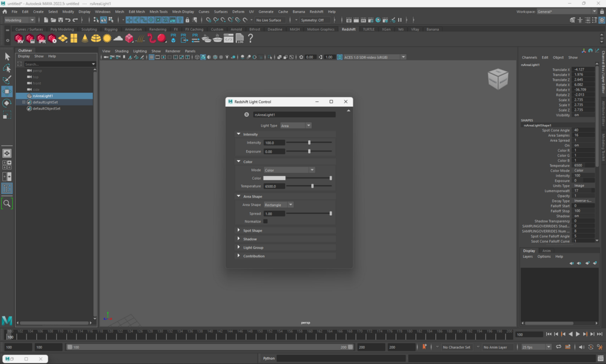Play animation forward
Screen dimensions: 606x364
pyautogui.click(x=578, y=334)
